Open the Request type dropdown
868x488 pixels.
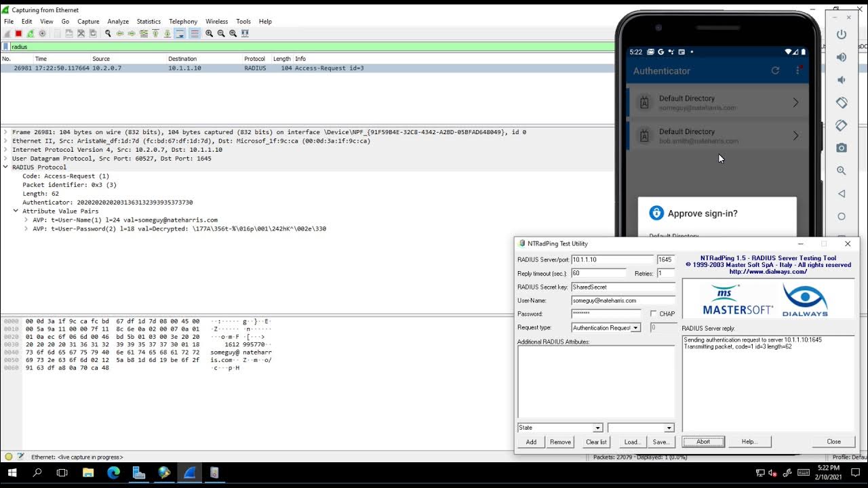click(636, 327)
